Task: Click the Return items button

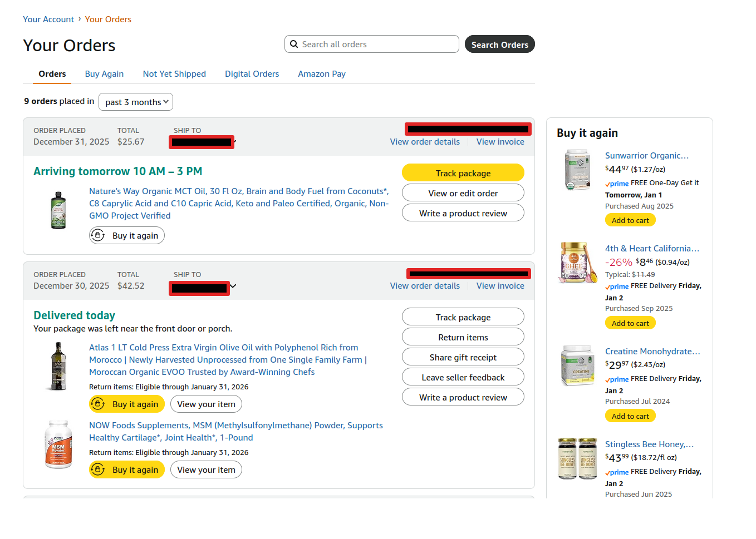Action: (463, 337)
